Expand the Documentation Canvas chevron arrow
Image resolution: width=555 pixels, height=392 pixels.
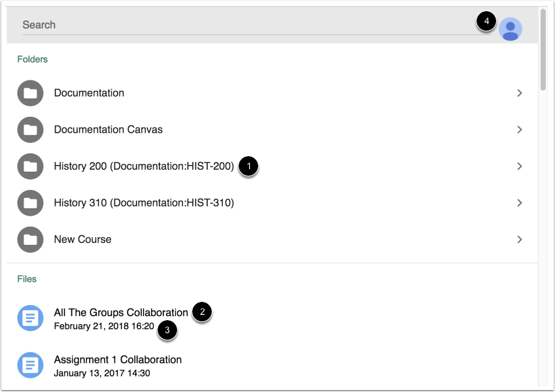[520, 130]
